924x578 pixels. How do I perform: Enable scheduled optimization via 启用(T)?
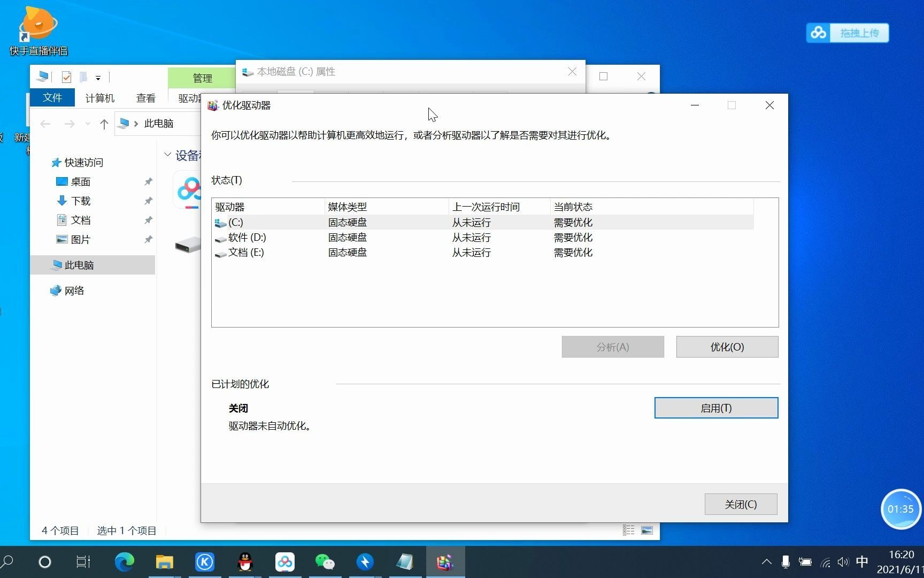[x=716, y=408]
